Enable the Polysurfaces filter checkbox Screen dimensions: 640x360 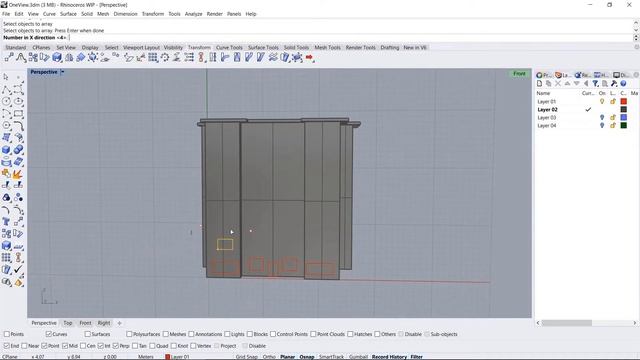(129, 334)
